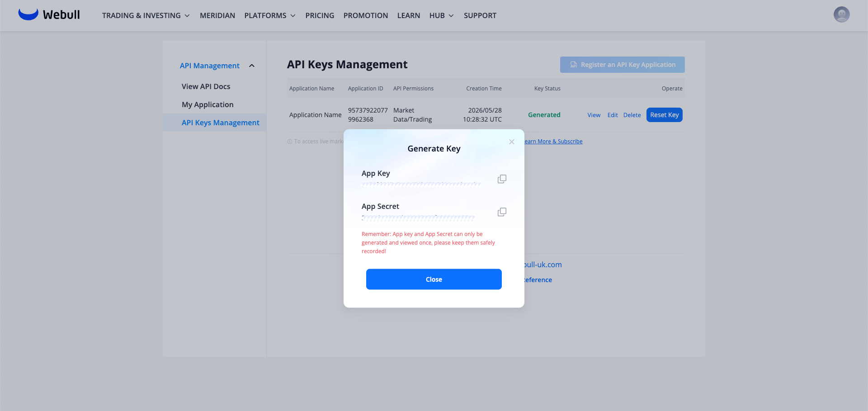Click the View link in Operate column
This screenshot has width=868, height=411.
pos(594,115)
